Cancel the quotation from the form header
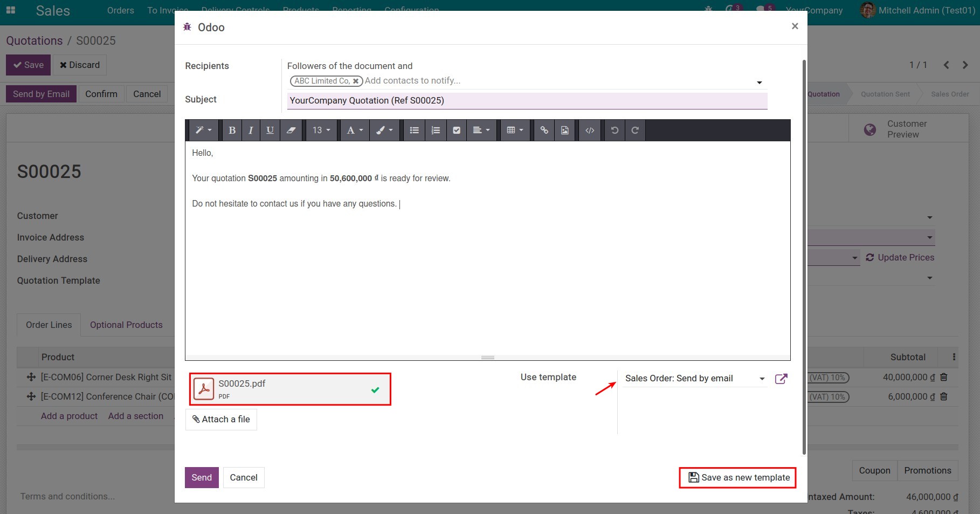 point(147,94)
